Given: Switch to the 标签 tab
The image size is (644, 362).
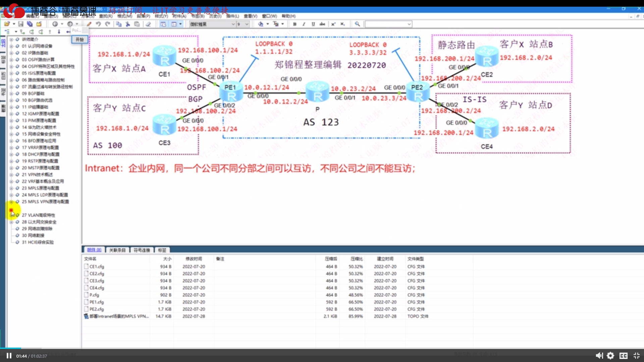Looking at the screenshot, I should tap(162, 250).
